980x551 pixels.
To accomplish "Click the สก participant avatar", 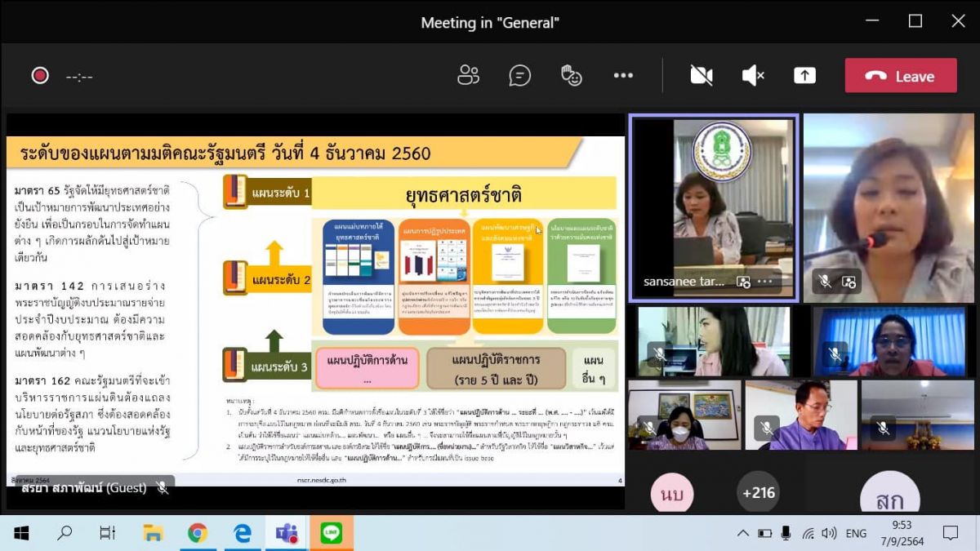I will 889,495.
